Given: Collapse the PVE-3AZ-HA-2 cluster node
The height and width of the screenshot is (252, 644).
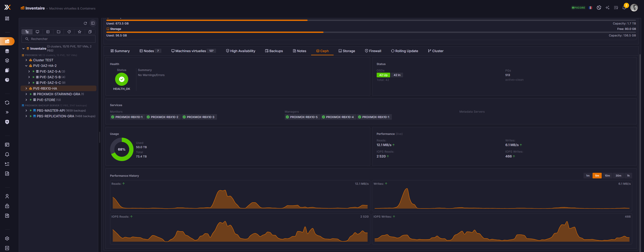Looking at the screenshot, I should [26, 66].
